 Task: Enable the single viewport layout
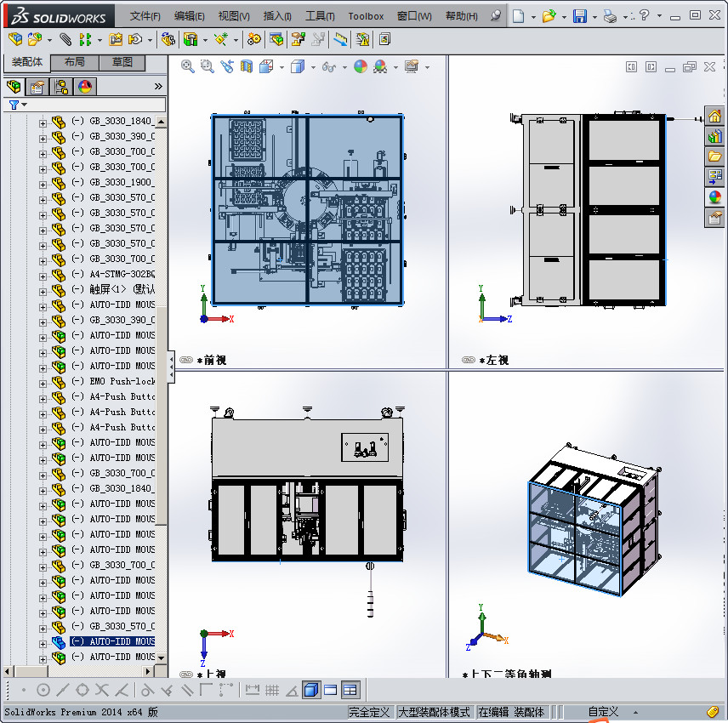(312, 690)
